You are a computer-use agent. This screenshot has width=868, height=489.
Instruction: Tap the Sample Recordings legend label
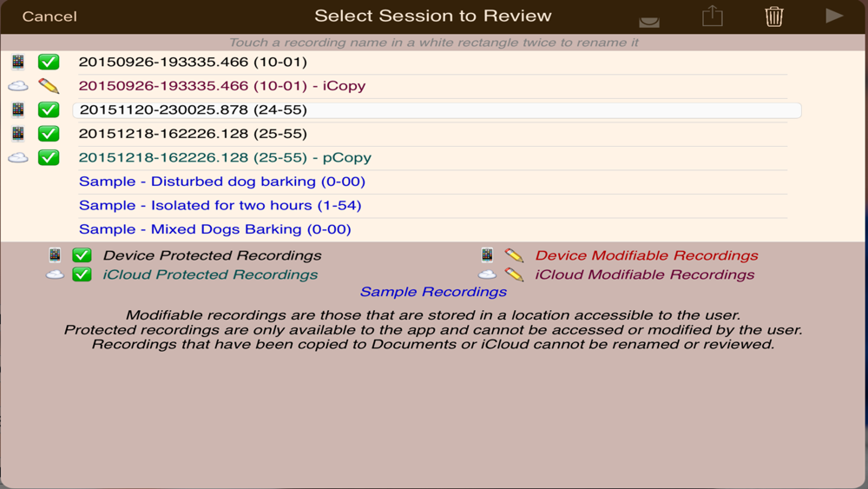(433, 292)
